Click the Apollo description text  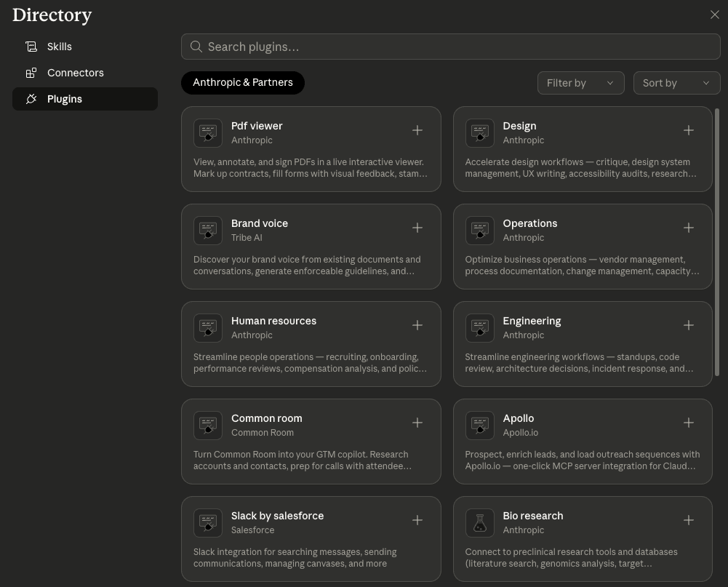coord(583,460)
